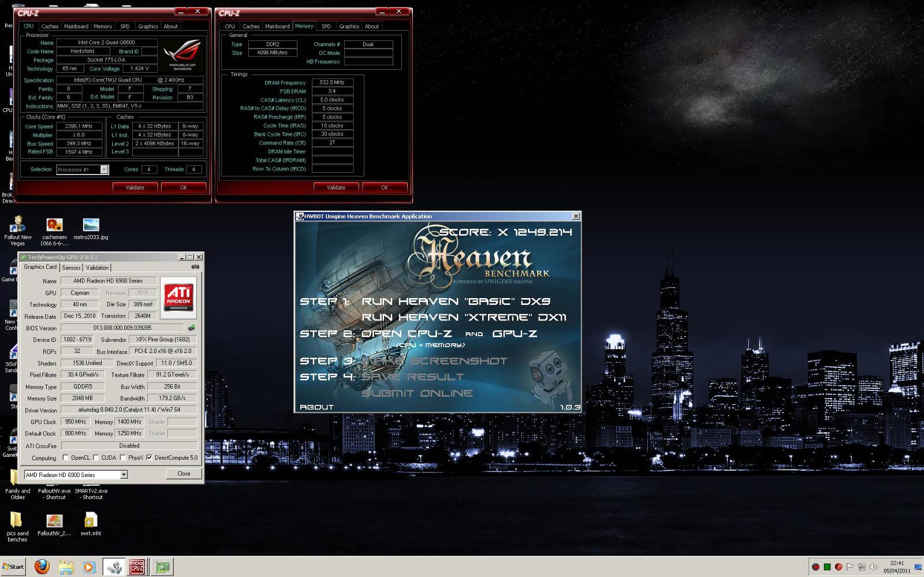Launch Firefox from the taskbar
Image resolution: width=924 pixels, height=577 pixels.
click(x=42, y=567)
